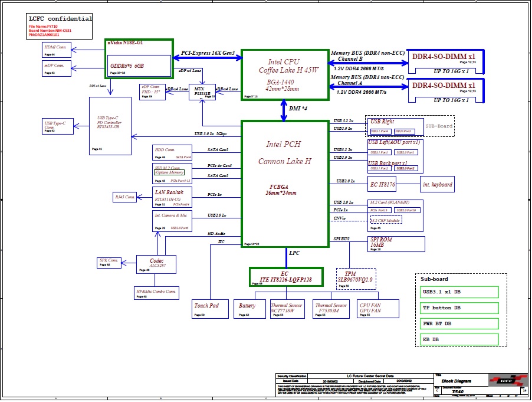Select the "Thermal Sensor NCT7718W" block
This screenshot has height=402, width=532.
(x=287, y=309)
